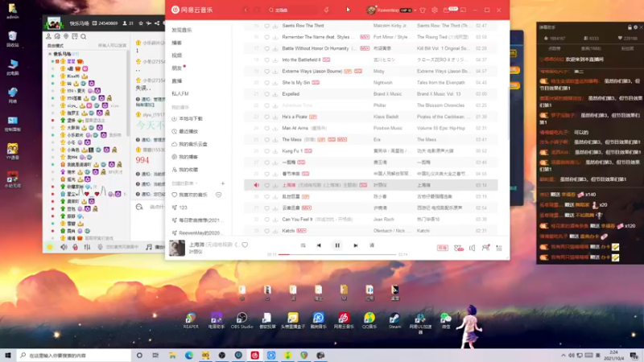This screenshot has height=362, width=644.
Task: Open artist Klaus Badelt link
Action: coord(386,117)
